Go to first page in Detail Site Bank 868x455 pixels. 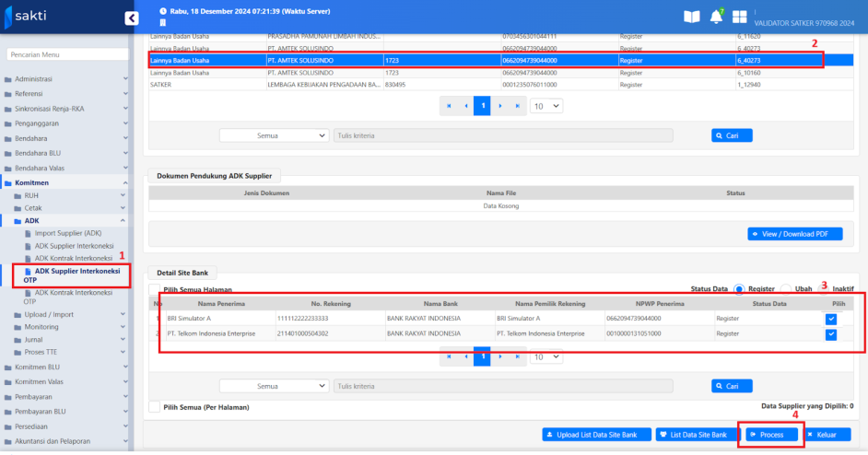coord(449,356)
